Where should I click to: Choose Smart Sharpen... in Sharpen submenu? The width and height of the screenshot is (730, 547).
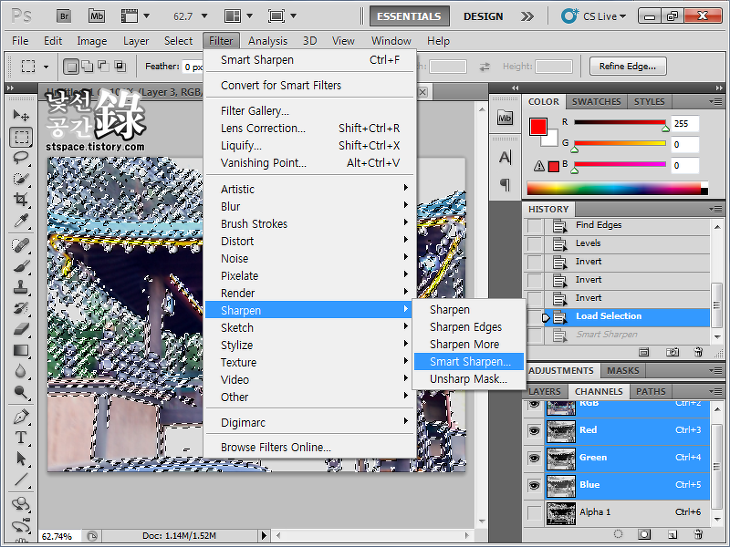click(x=469, y=361)
